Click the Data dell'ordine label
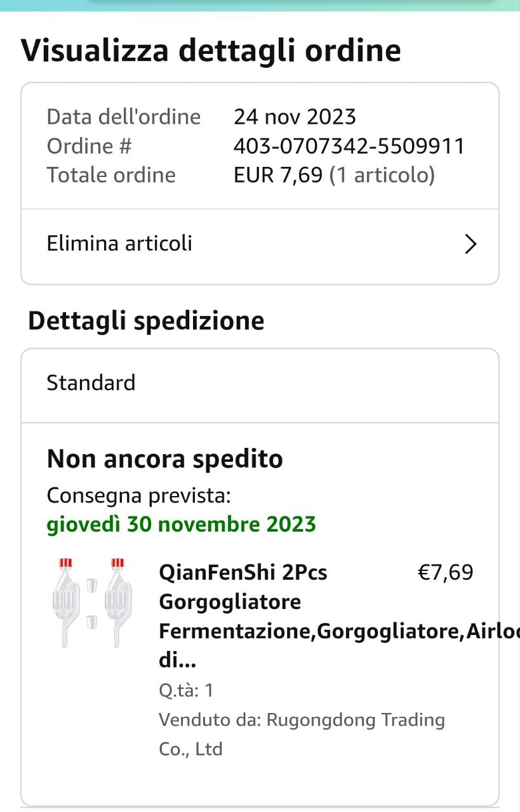This screenshot has height=812, width=520. click(124, 117)
